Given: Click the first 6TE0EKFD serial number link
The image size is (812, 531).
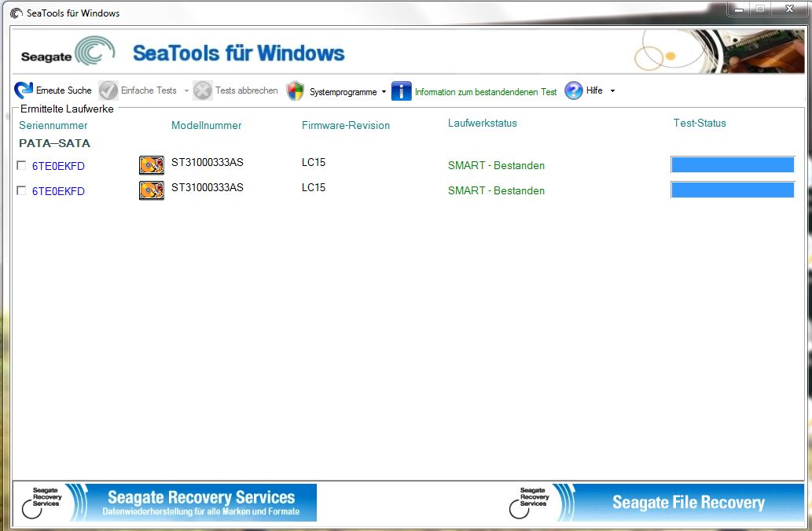Looking at the screenshot, I should tap(58, 166).
